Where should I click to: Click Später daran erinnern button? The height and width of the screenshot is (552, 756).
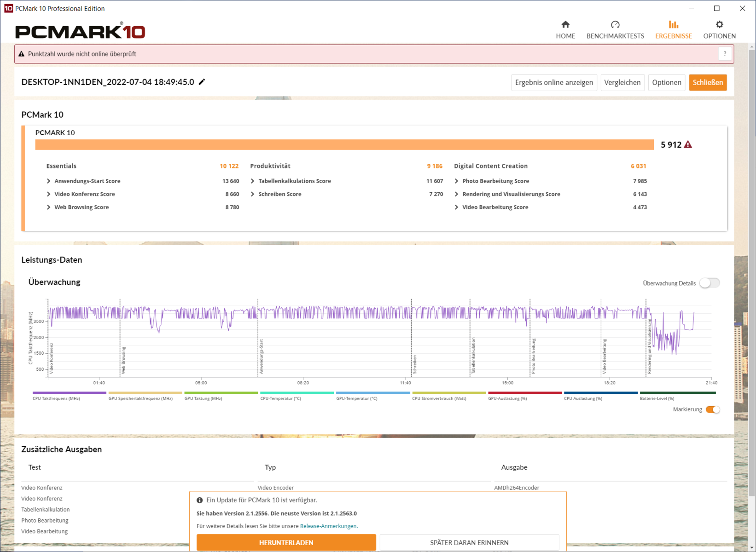pos(469,542)
